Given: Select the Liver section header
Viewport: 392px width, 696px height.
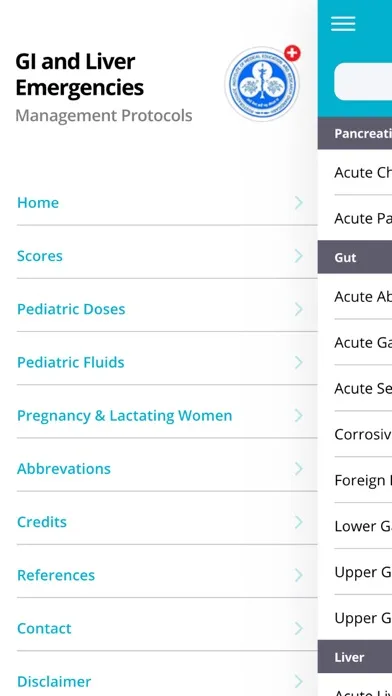Looking at the screenshot, I should point(355,657).
